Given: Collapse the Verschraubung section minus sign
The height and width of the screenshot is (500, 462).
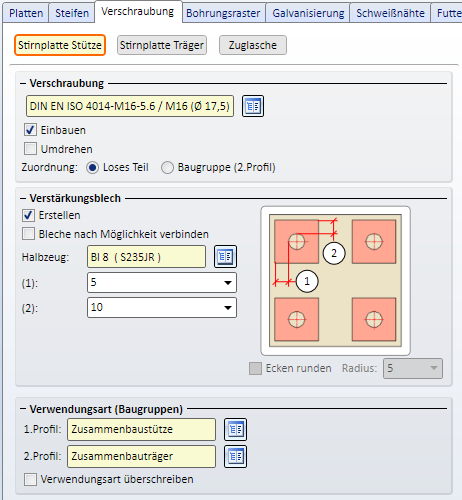Looking at the screenshot, I should tap(23, 83).
